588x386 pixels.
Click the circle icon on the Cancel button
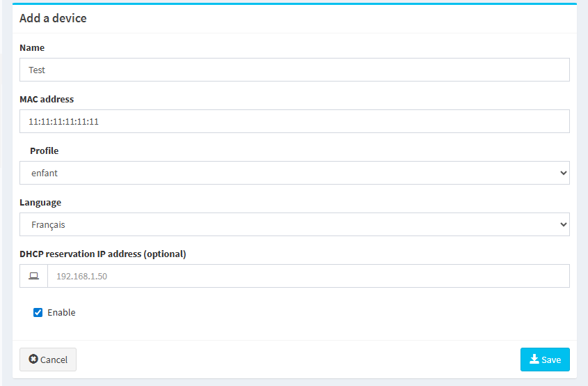click(x=33, y=359)
